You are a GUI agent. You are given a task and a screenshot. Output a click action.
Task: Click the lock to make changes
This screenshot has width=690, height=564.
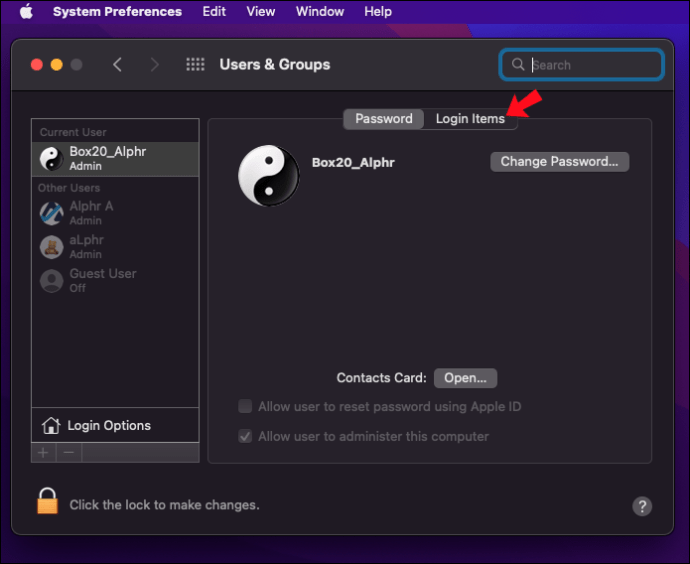coord(47,501)
